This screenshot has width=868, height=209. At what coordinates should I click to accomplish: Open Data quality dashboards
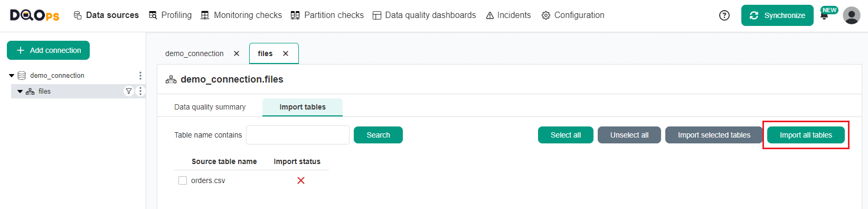424,15
